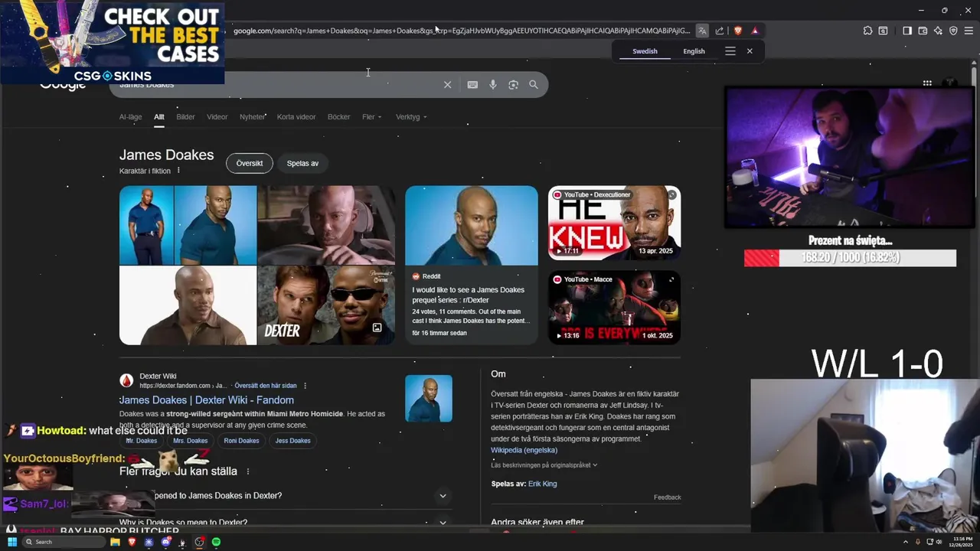Switch to Bilder search tab

tap(185, 117)
